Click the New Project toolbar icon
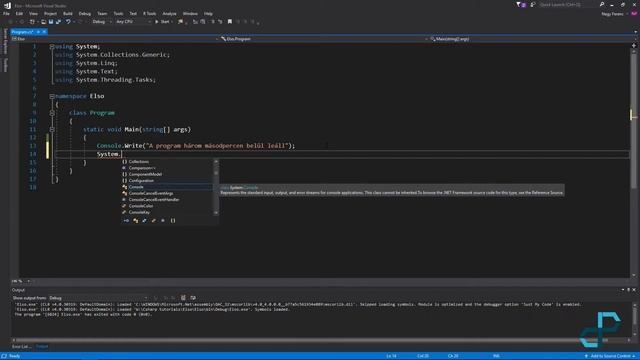Image resolution: width=640 pixels, height=360 pixels. [32, 22]
